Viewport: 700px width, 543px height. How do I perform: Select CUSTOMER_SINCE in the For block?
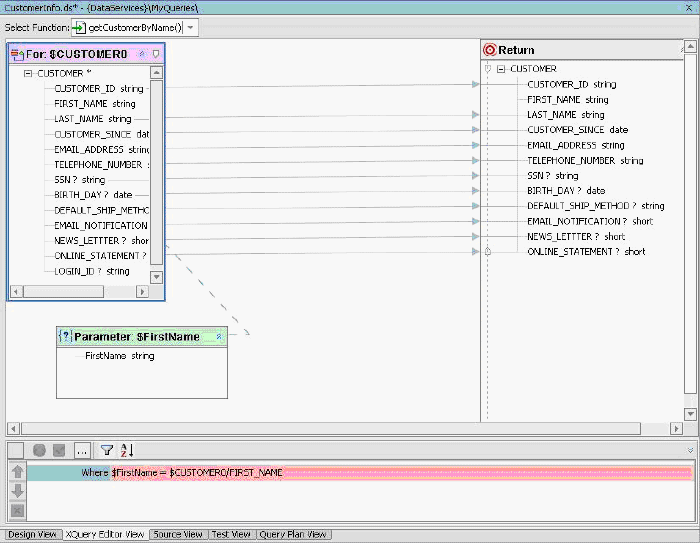[x=101, y=134]
